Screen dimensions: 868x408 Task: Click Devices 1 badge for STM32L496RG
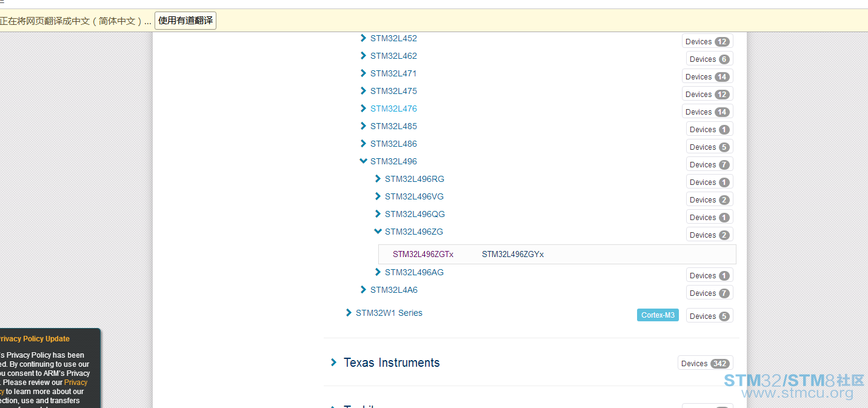(x=710, y=182)
